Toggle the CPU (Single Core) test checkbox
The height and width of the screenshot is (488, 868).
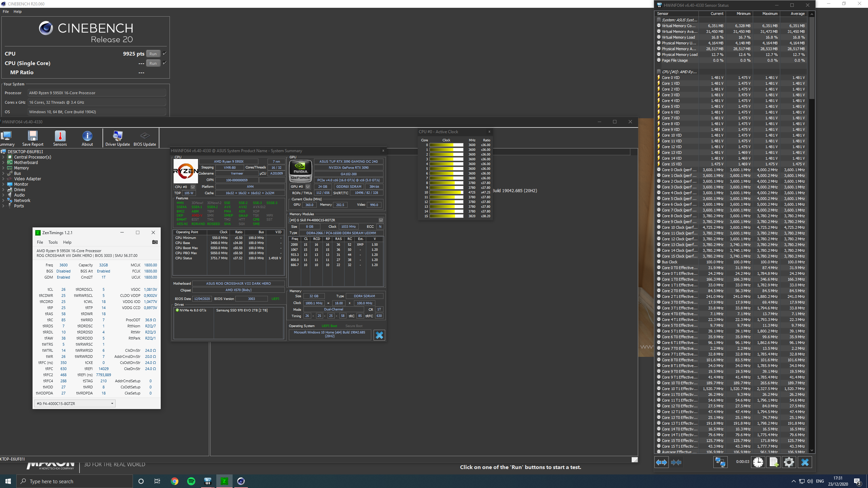164,63
